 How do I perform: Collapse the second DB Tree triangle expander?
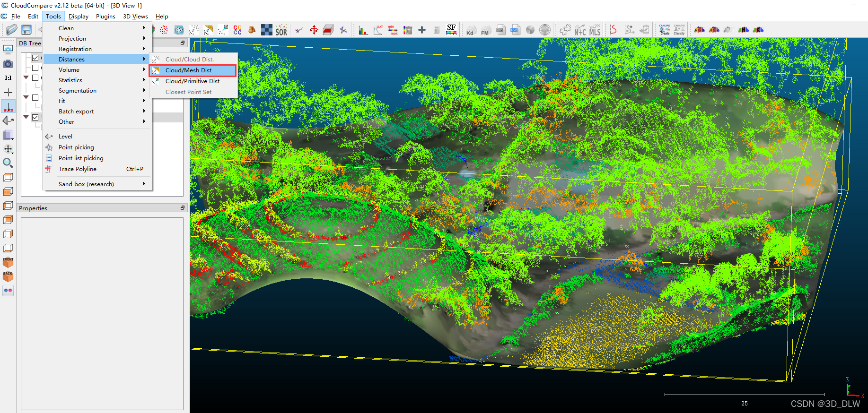click(x=26, y=97)
